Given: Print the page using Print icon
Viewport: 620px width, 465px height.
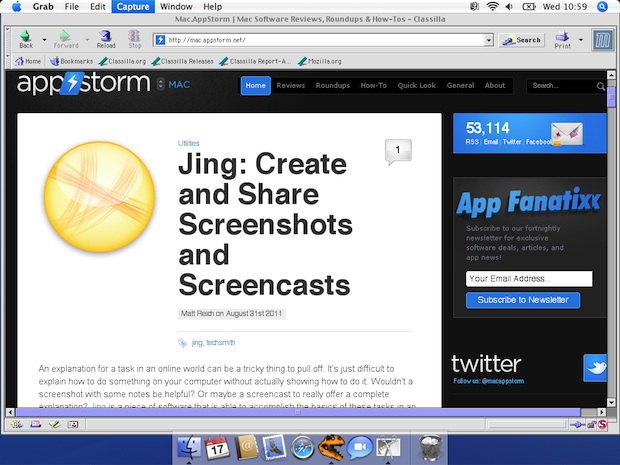Looking at the screenshot, I should (562, 40).
